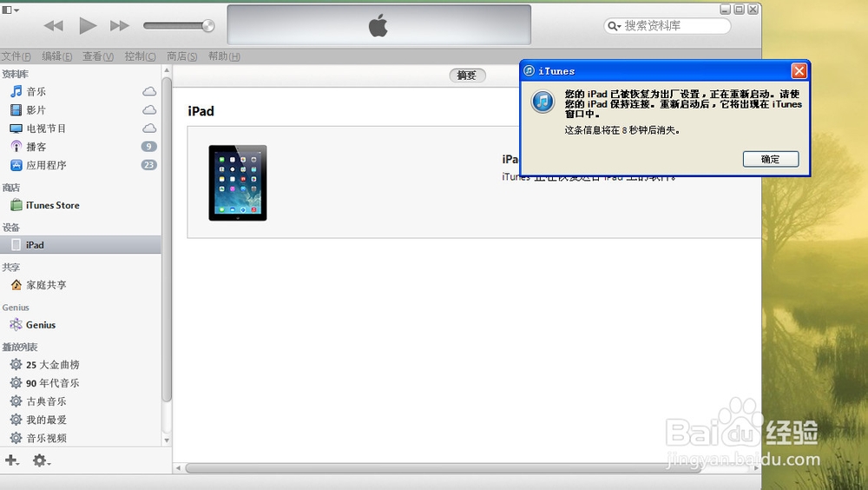Select the 播客 podcast icon

tap(16, 147)
